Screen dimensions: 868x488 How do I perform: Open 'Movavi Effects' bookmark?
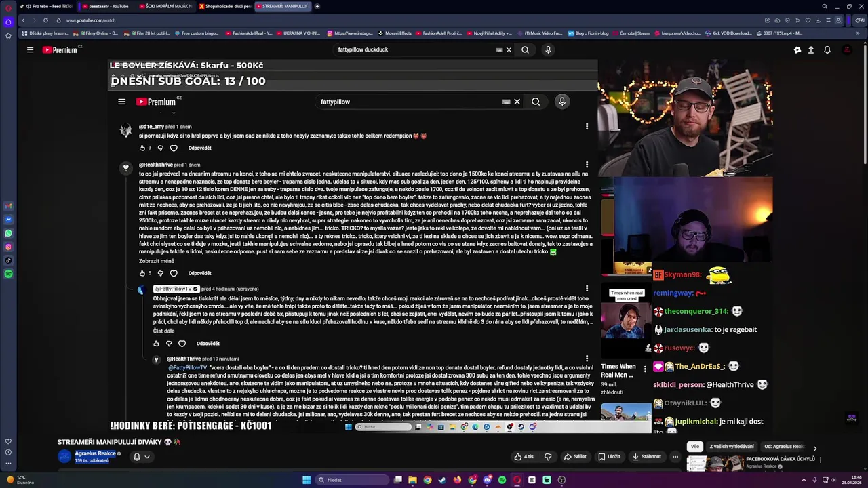pyautogui.click(x=395, y=33)
